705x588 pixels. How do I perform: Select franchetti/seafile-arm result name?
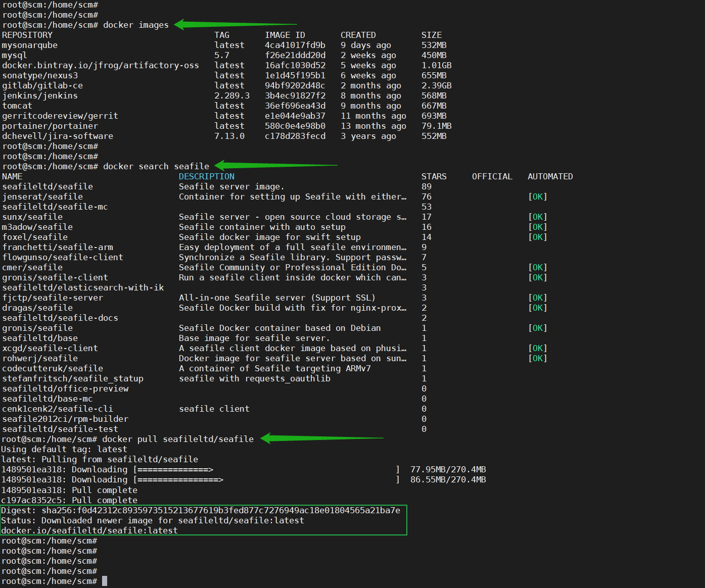[x=58, y=247]
